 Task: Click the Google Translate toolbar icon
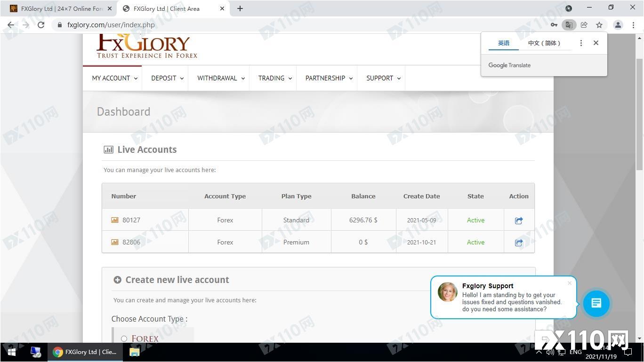[569, 25]
